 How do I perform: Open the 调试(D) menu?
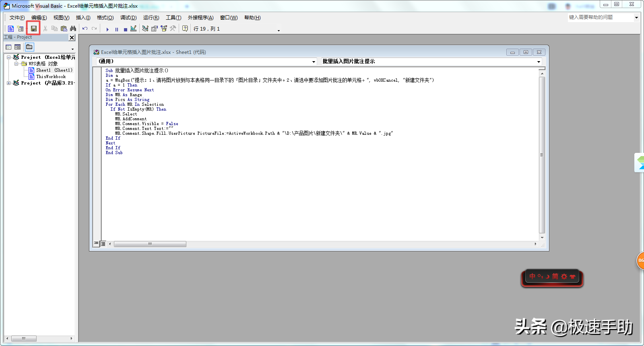coord(128,18)
